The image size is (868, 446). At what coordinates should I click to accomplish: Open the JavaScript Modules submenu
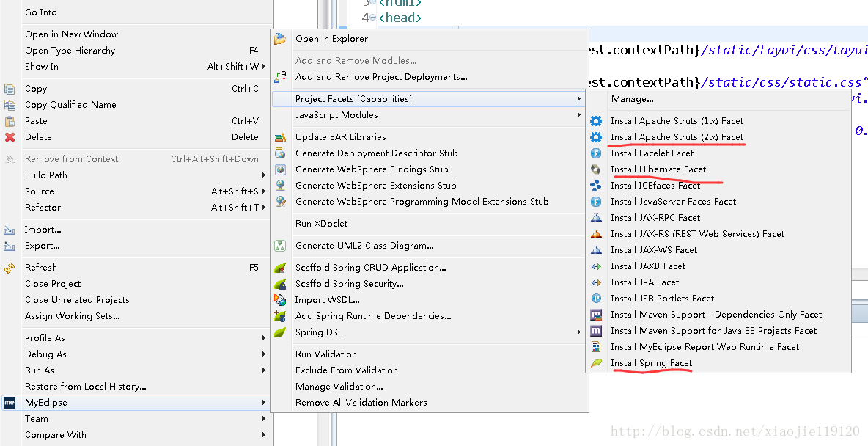[579, 115]
